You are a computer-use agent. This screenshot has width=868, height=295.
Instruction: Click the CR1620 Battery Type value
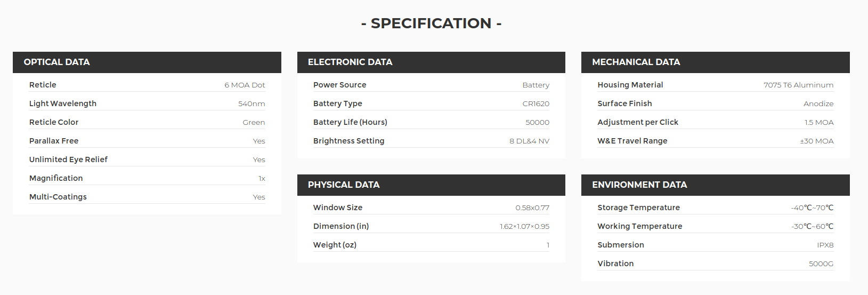pos(536,103)
